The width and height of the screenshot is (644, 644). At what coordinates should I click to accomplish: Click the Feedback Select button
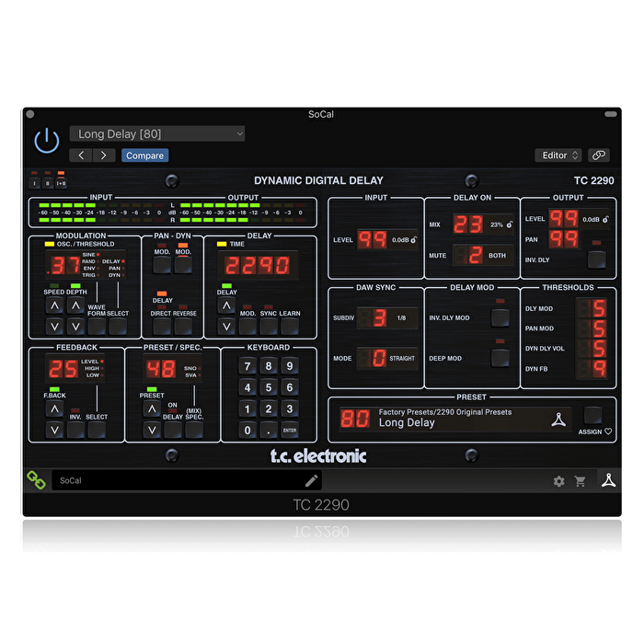pyautogui.click(x=97, y=430)
